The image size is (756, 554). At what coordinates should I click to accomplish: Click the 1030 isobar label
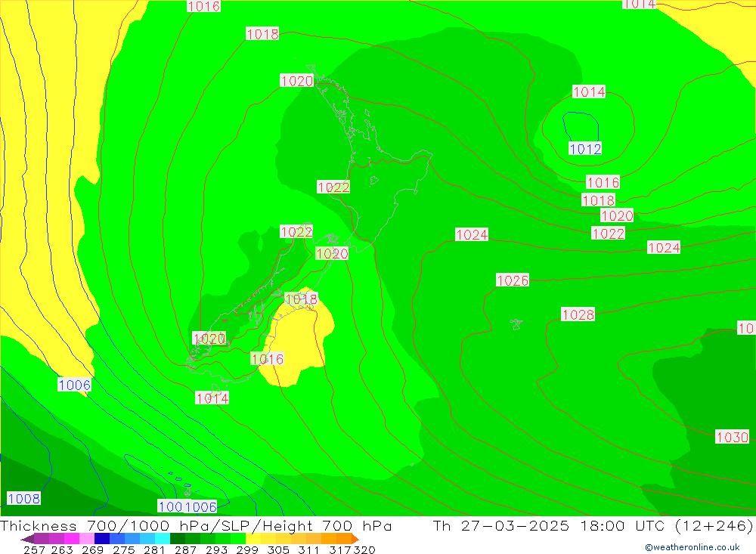(732, 437)
